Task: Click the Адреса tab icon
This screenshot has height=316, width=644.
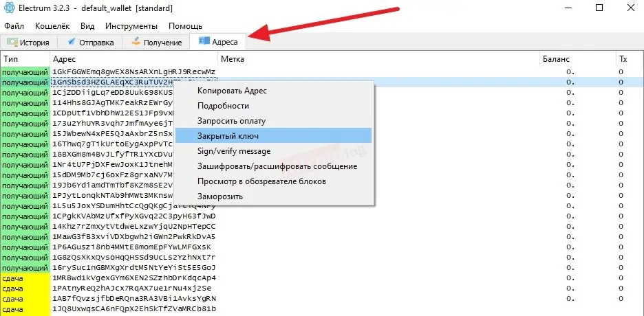Action: pos(204,41)
